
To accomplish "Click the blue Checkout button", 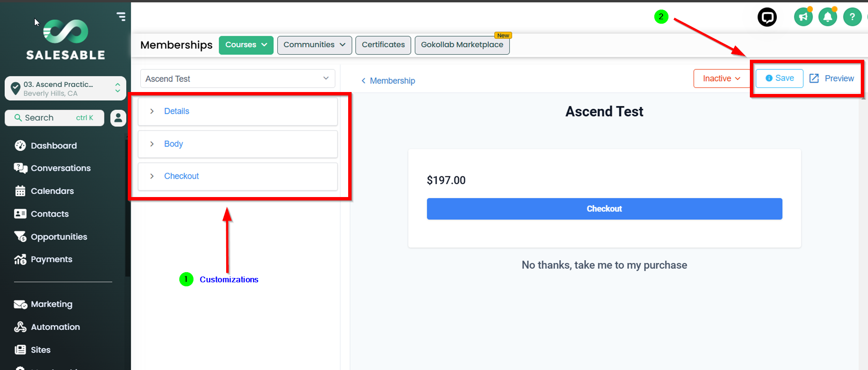I will (604, 209).
